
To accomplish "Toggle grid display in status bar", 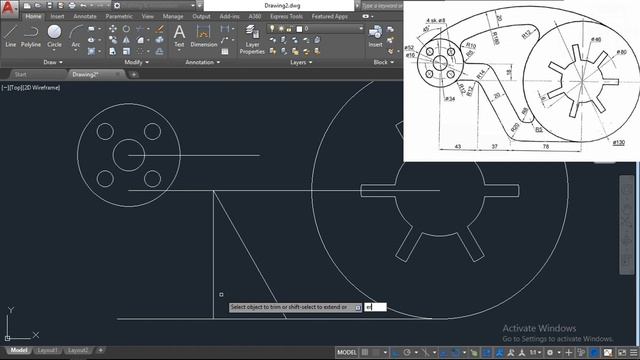I will pyautogui.click(x=365, y=352).
